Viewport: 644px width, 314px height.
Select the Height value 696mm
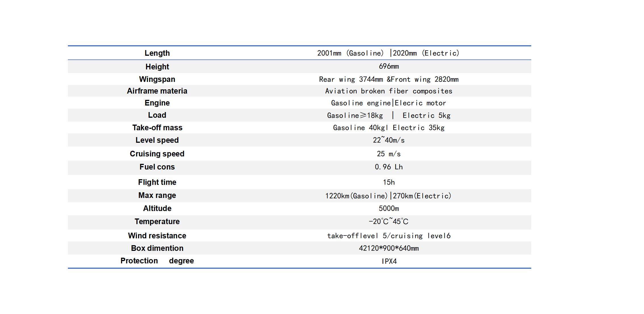[x=389, y=67]
